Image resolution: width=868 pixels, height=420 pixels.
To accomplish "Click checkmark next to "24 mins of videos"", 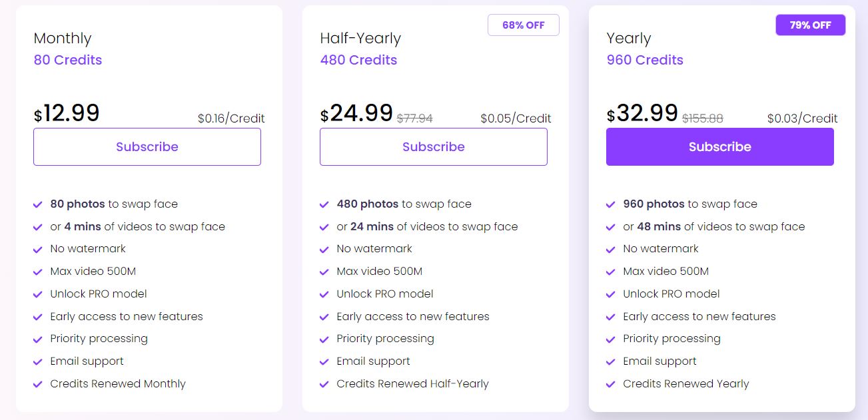I will pos(324,227).
